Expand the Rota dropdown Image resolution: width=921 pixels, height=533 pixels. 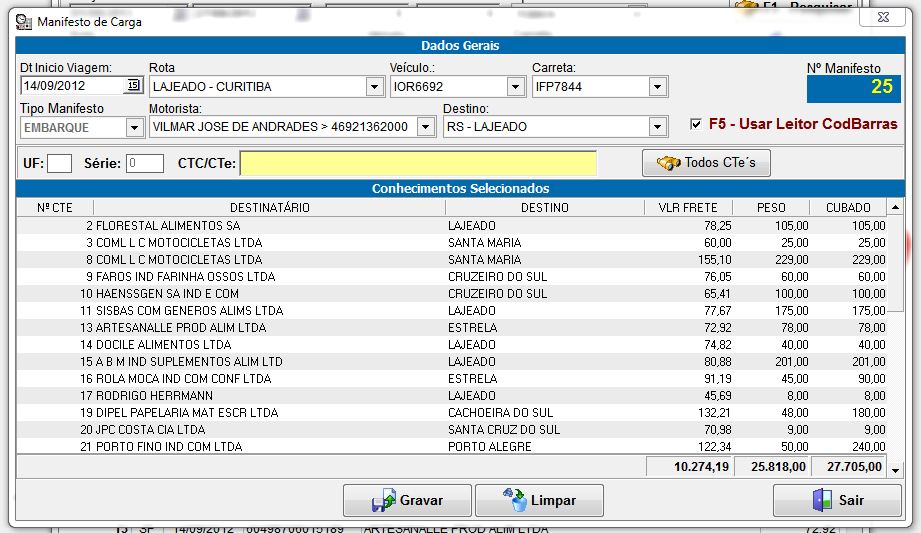375,87
